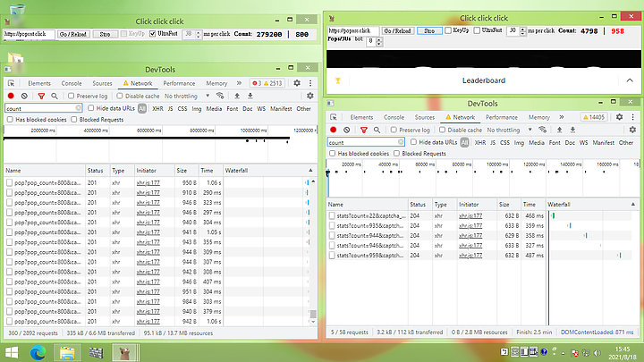Select inspect element tool in left DevTools
This screenshot has height=362, width=644.
pos(11,83)
